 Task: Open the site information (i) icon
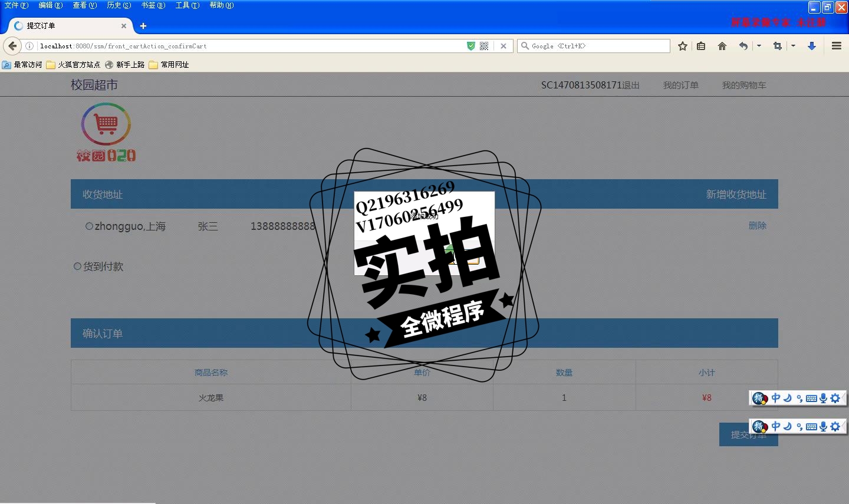29,46
